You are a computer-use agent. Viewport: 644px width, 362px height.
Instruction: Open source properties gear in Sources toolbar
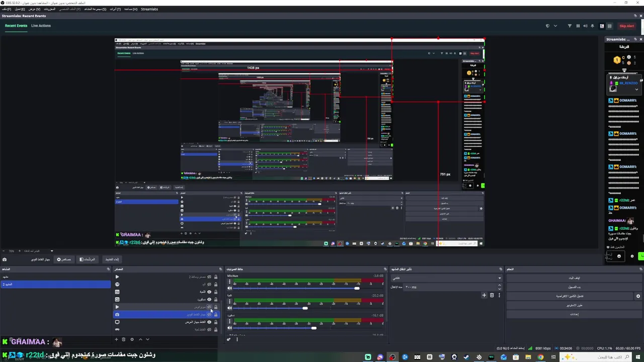[x=132, y=339]
